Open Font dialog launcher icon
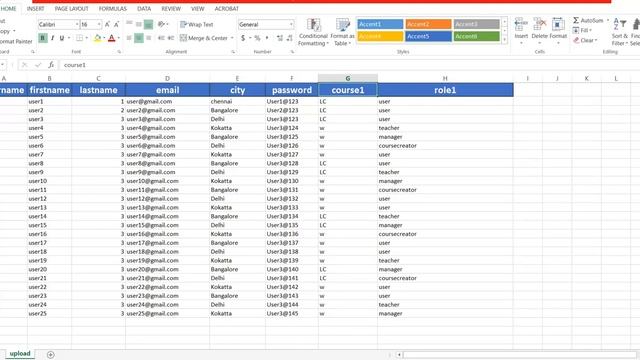This screenshot has width=640, height=360. (x=119, y=52)
